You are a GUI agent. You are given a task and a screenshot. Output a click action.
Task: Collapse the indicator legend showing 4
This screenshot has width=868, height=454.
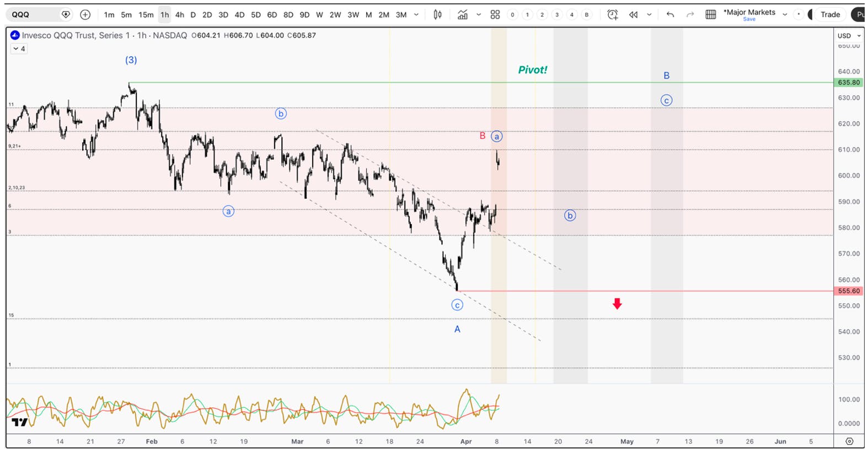(19, 49)
